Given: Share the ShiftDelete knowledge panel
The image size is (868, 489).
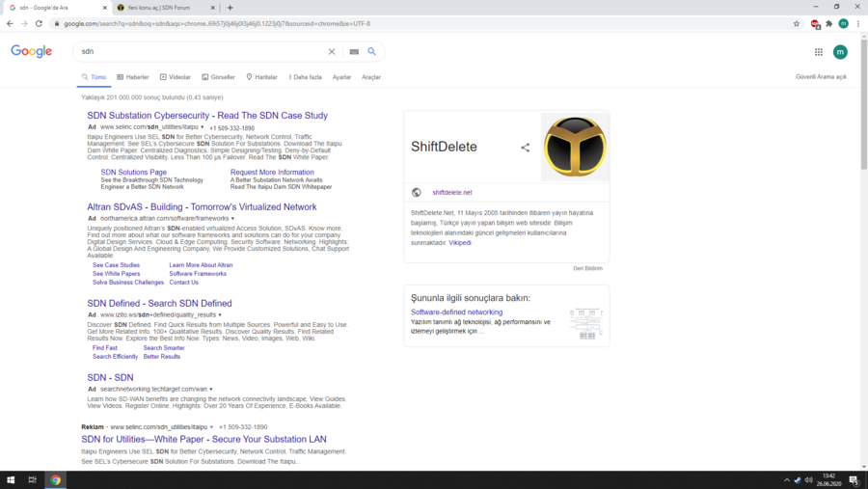Looking at the screenshot, I should [526, 148].
